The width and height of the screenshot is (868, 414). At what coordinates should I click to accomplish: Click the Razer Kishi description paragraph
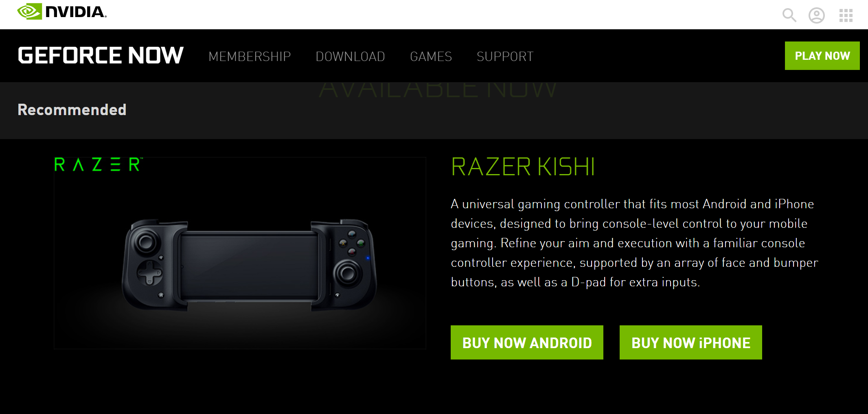(634, 243)
